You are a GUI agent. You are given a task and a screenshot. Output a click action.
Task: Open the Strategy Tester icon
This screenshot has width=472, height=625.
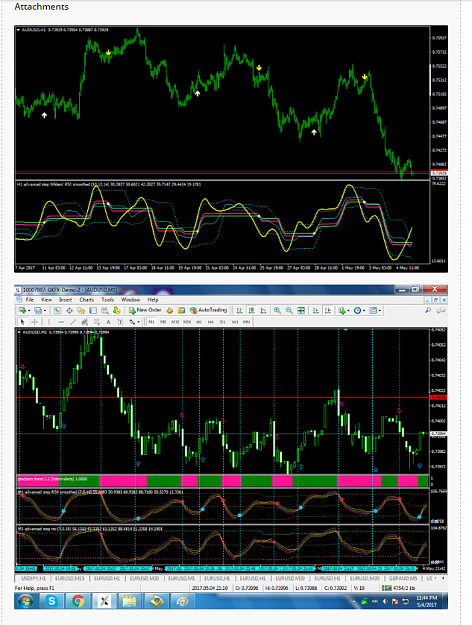point(105,310)
